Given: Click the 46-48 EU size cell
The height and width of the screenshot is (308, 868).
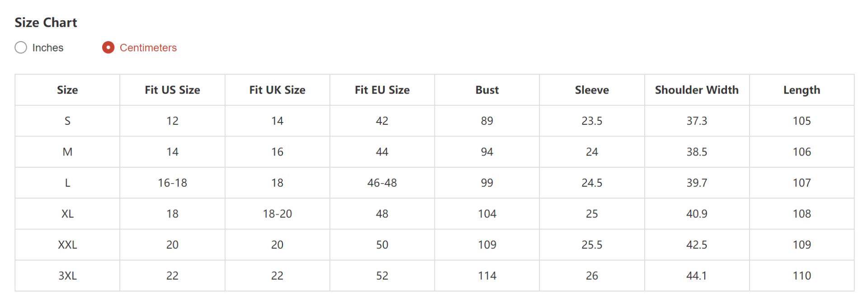Looking at the screenshot, I should tap(382, 183).
